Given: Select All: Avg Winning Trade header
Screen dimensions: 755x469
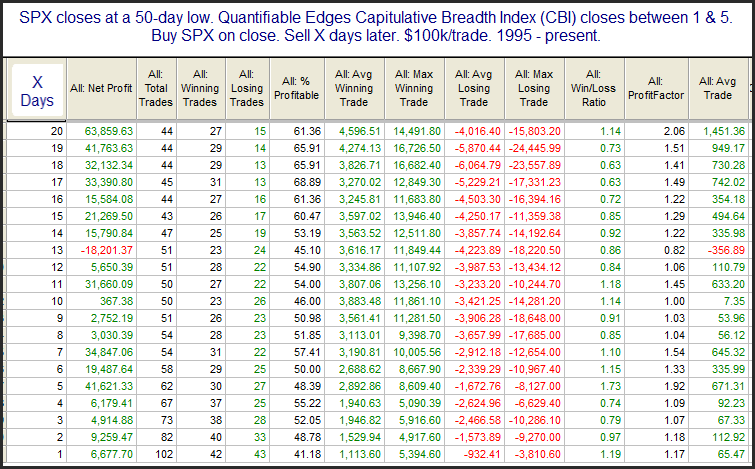Looking at the screenshot, I should coord(354,89).
